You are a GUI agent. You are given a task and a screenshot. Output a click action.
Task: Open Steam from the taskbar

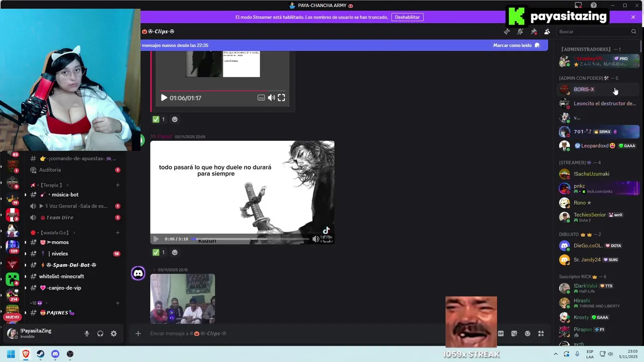click(x=40, y=354)
